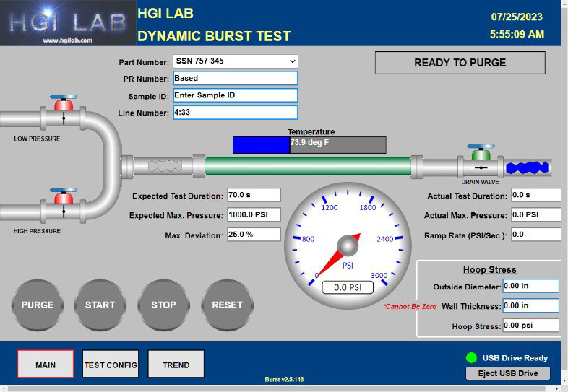Click the DYNAMIC BURST TEST title
This screenshot has width=568, height=392.
214,36
